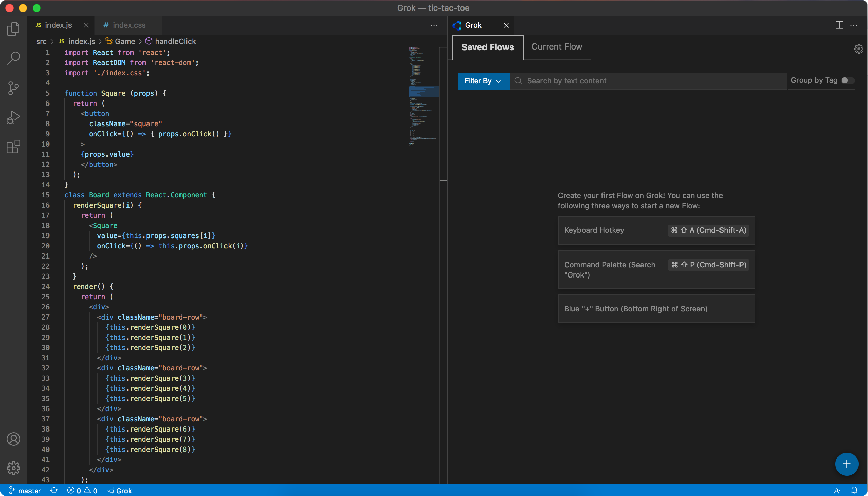Open more actions for Grok editor group
Screen dimensions: 868x496
[854, 25]
